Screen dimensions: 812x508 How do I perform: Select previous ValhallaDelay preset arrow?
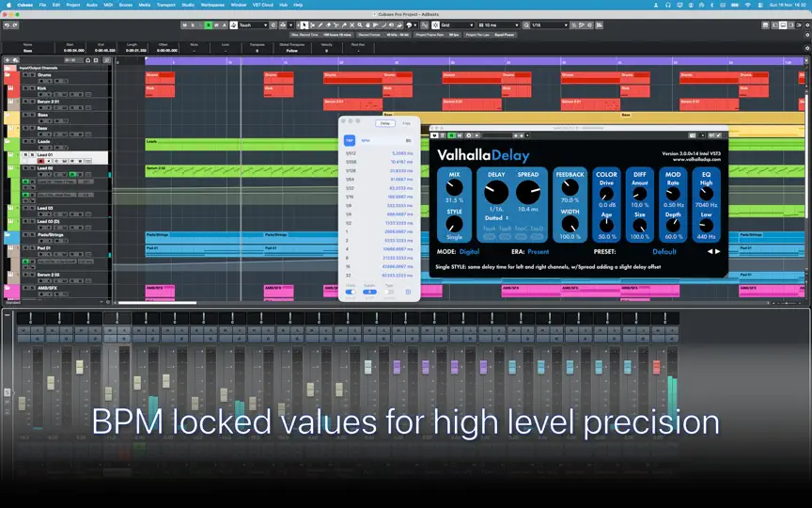point(710,251)
